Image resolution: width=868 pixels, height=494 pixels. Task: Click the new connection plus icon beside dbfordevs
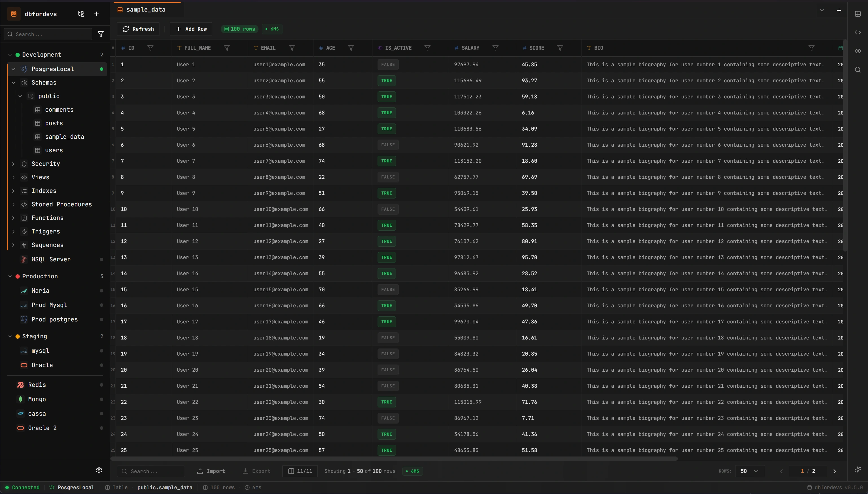(x=97, y=14)
